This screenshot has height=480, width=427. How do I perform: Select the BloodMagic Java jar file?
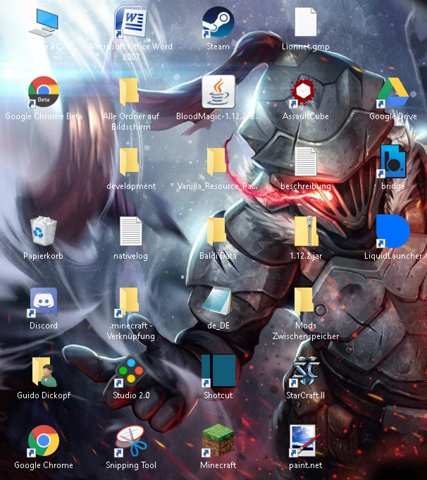pyautogui.click(x=218, y=92)
